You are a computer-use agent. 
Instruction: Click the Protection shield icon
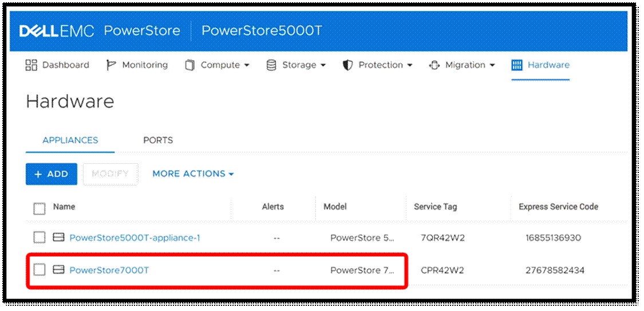[x=347, y=65]
